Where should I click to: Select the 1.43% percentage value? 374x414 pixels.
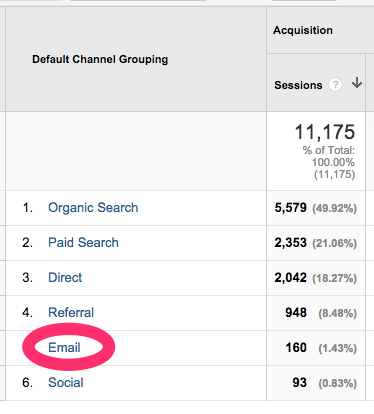pos(337,348)
